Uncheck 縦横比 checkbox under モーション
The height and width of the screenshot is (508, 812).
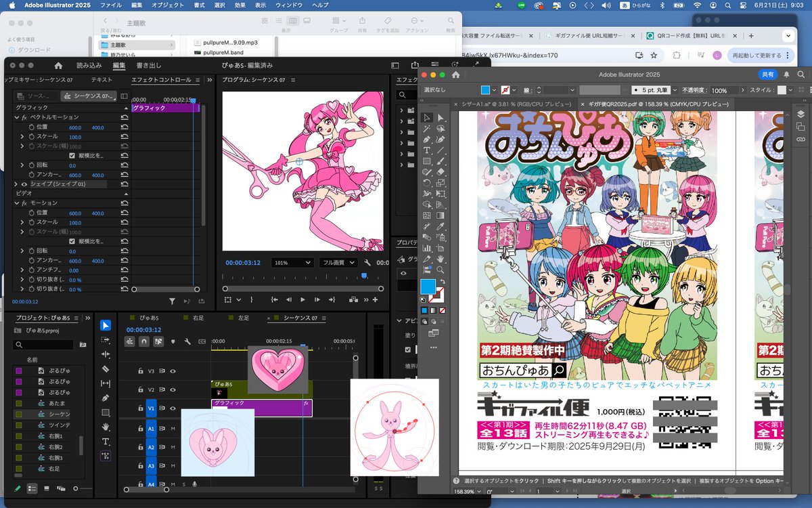72,241
